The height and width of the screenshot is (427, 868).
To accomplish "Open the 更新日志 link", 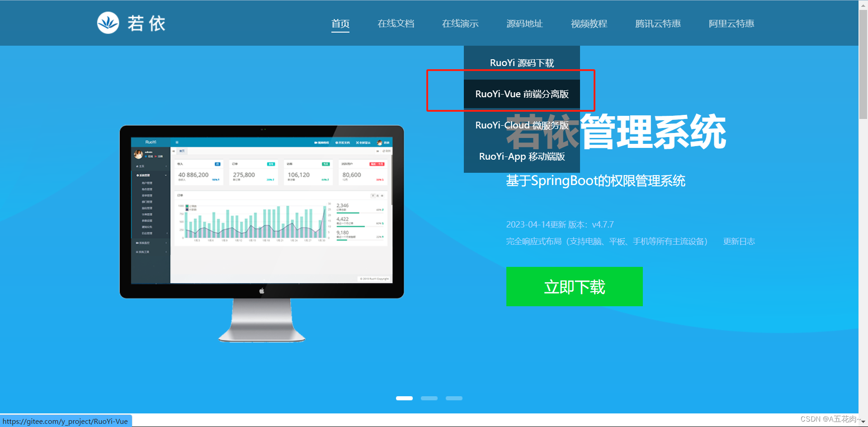I will click(739, 242).
